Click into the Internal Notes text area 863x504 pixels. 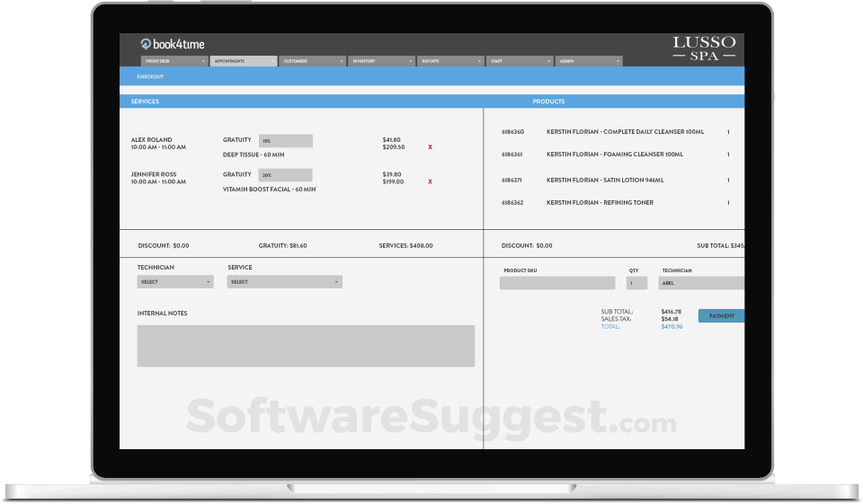[x=306, y=346]
